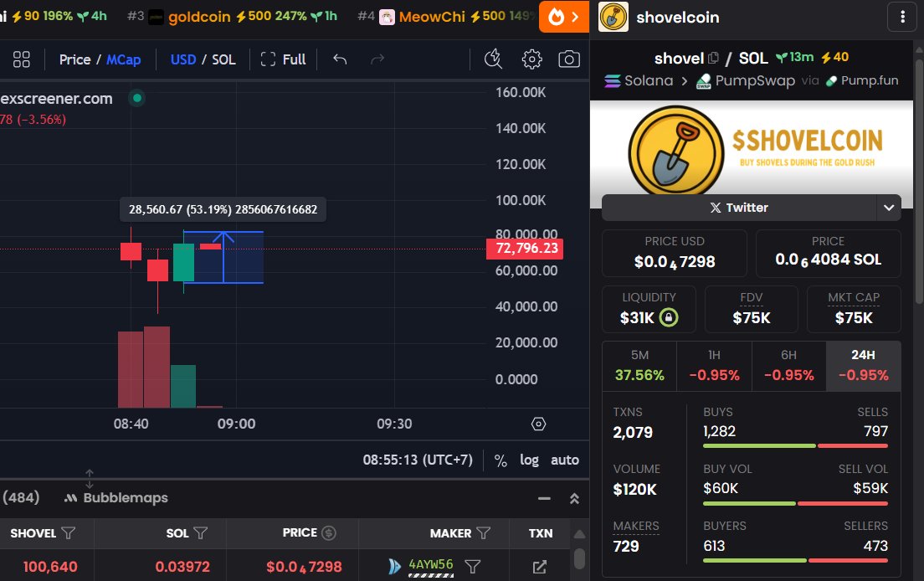The image size is (924, 581).
Task: Click the liquidity lock icon
Action: (x=668, y=317)
